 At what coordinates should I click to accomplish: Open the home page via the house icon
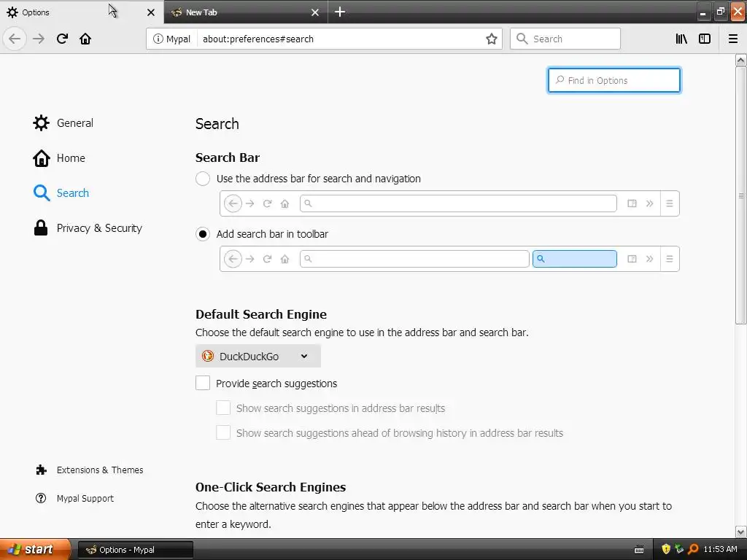coord(85,39)
